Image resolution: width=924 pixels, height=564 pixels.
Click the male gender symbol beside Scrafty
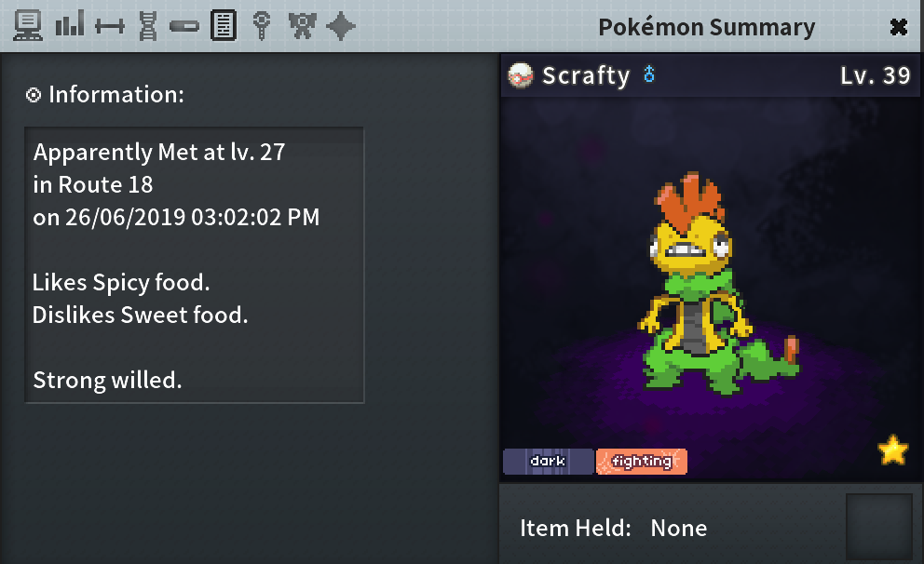coord(649,74)
